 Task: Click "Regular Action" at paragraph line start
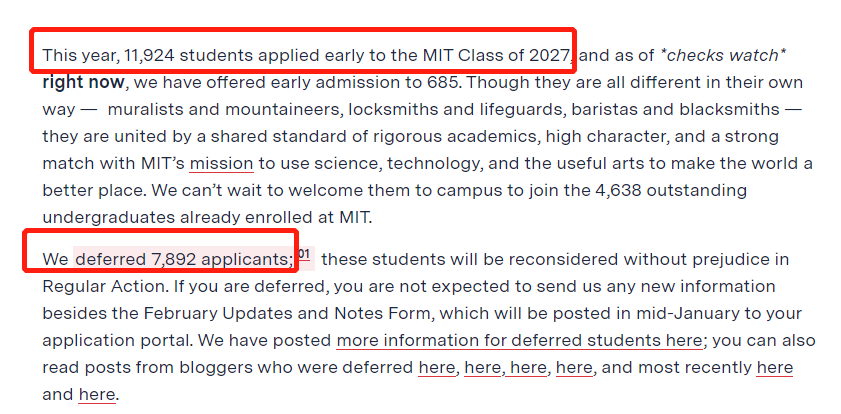105,286
